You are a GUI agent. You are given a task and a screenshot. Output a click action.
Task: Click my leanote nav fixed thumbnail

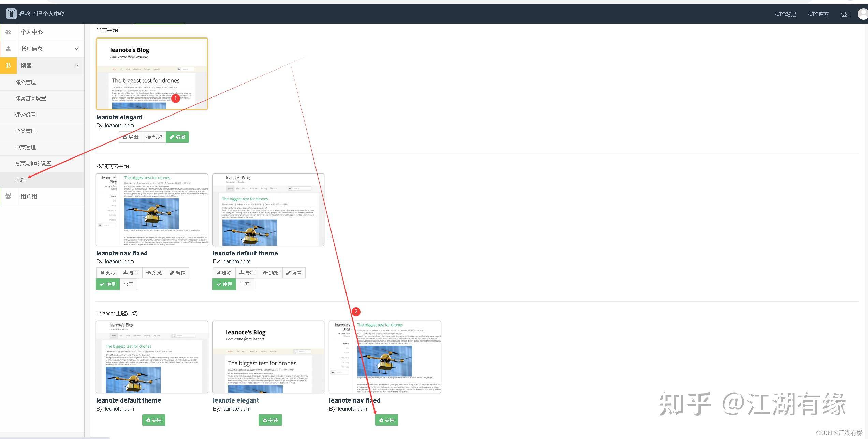(x=152, y=210)
